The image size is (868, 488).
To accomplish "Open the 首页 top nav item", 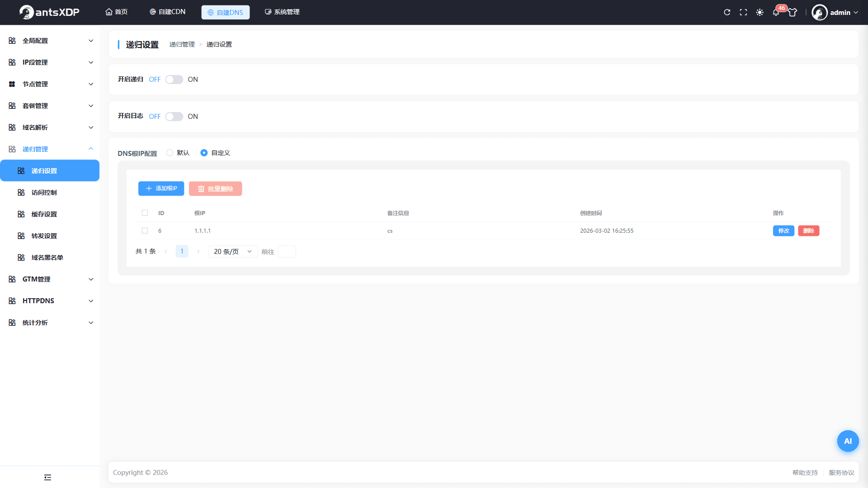I will pyautogui.click(x=117, y=12).
